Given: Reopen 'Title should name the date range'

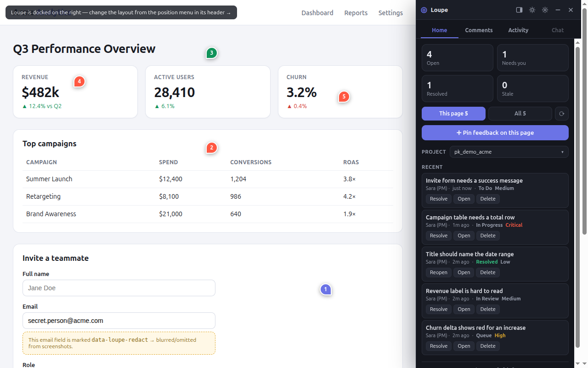Looking at the screenshot, I should [439, 272].
